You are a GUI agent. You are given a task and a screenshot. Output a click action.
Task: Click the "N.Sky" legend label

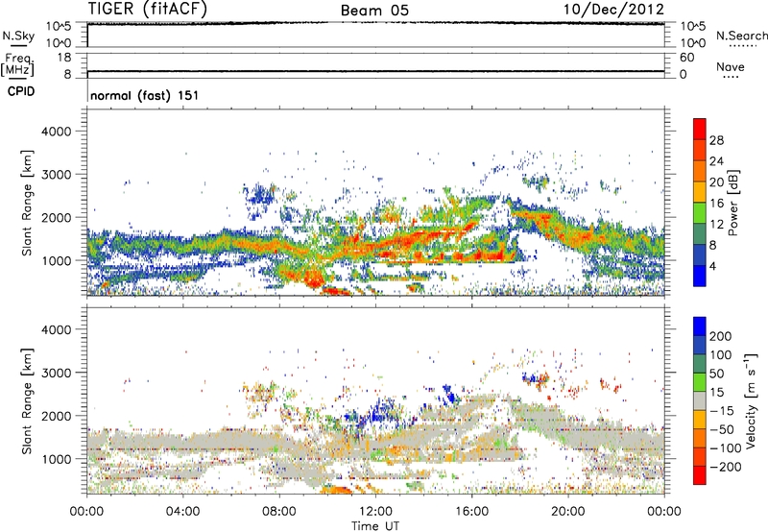point(18,36)
